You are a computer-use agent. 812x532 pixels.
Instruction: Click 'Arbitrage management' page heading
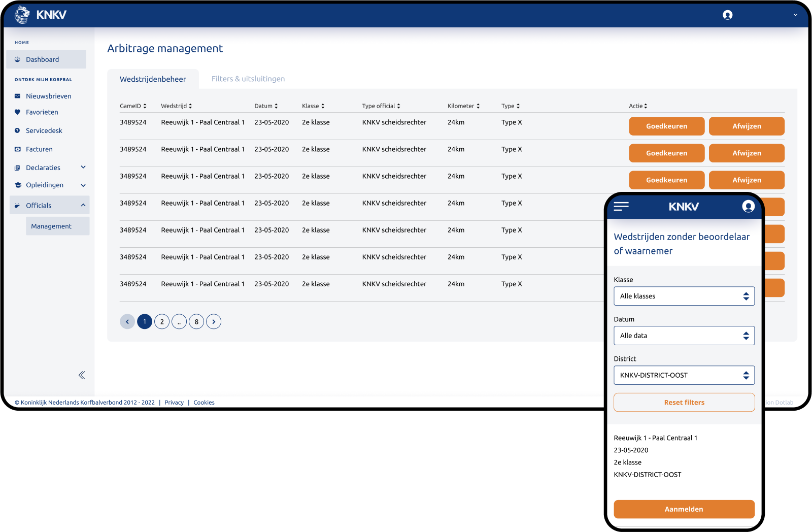coord(165,48)
